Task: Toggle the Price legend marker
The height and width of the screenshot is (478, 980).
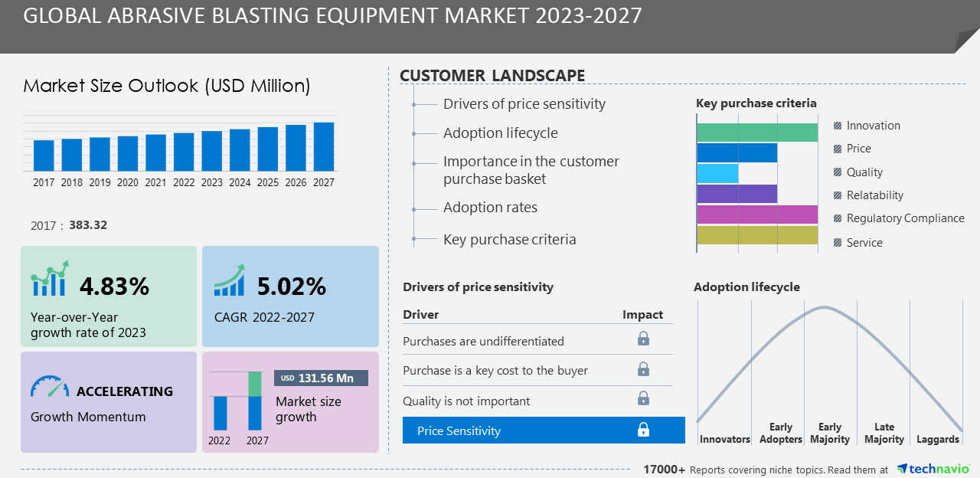Action: pyautogui.click(x=838, y=149)
